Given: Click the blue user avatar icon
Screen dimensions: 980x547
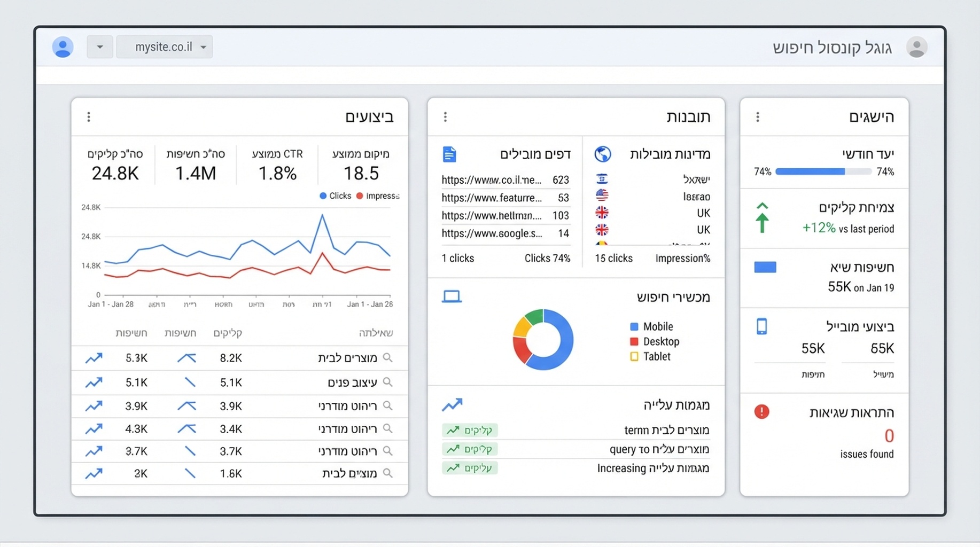Looking at the screenshot, I should [63, 47].
